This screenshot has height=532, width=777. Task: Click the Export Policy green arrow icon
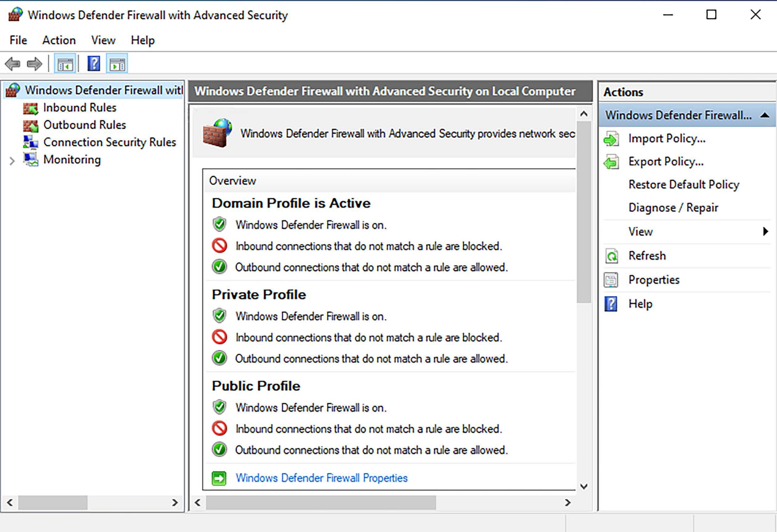[611, 162]
